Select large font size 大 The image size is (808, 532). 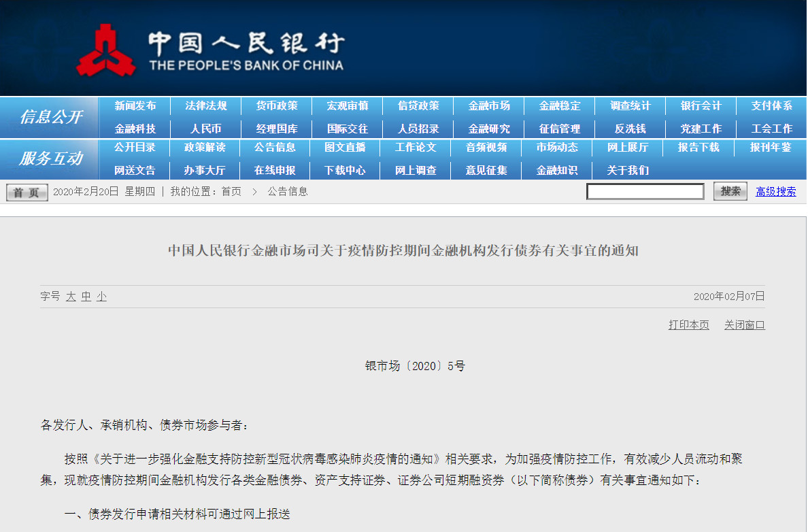point(71,297)
